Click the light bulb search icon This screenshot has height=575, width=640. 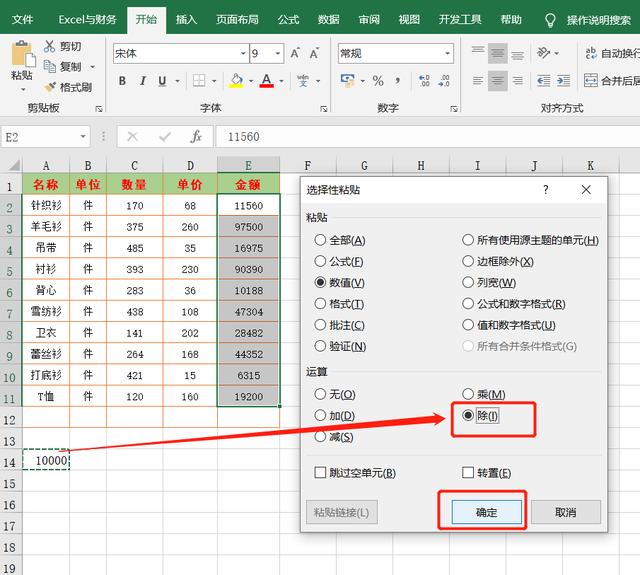tap(550, 20)
